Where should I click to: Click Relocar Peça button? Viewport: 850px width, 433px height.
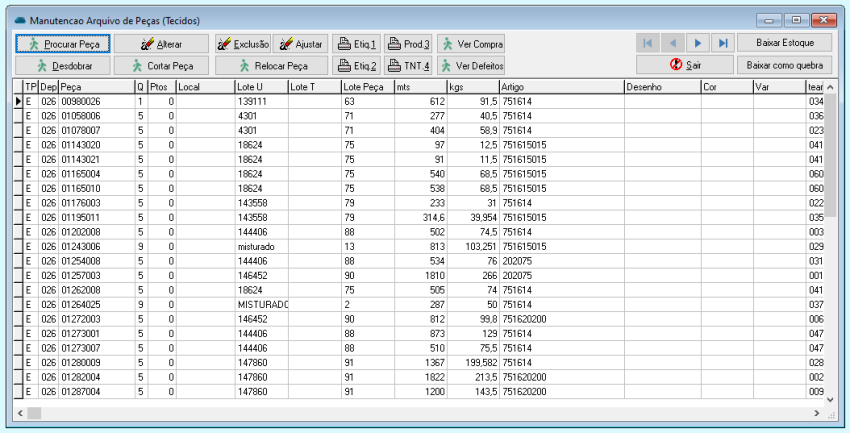(271, 65)
